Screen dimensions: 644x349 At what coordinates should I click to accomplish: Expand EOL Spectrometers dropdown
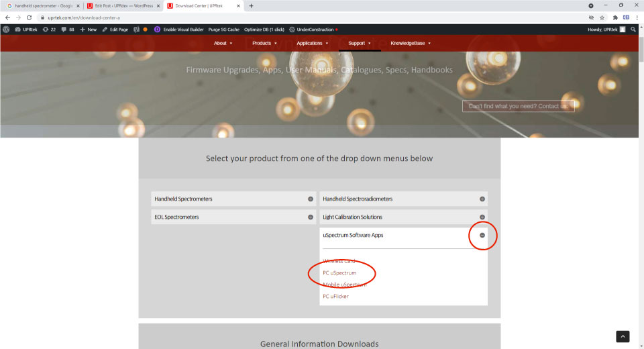(233, 217)
